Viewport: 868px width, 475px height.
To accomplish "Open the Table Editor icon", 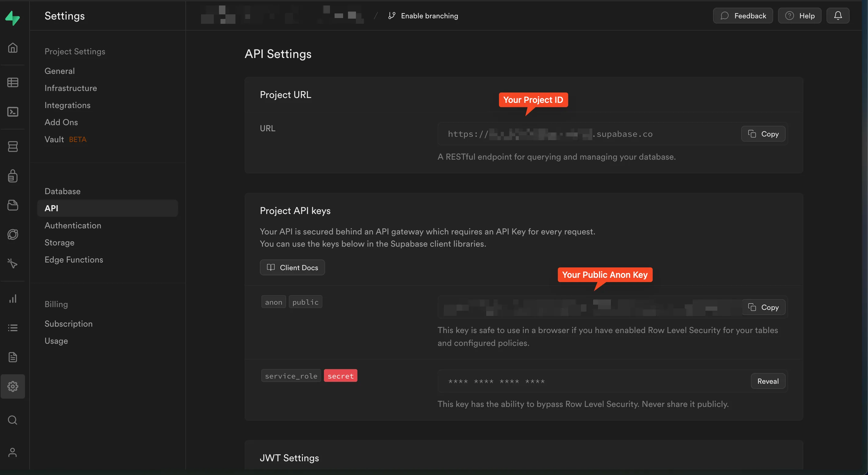I will (13, 82).
